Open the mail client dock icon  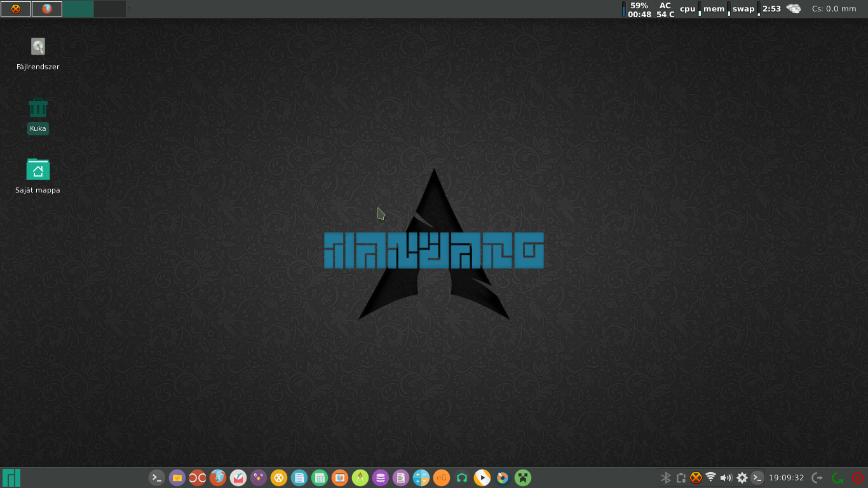point(238,478)
